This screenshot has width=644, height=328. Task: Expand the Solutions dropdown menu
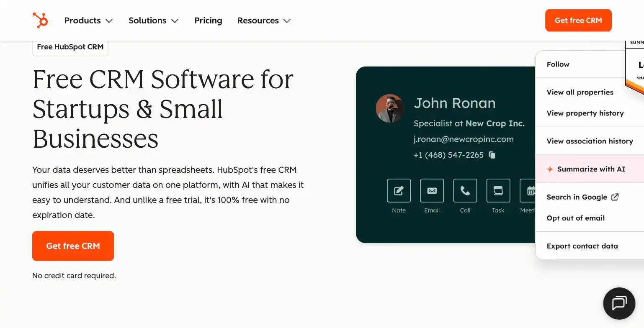[153, 20]
